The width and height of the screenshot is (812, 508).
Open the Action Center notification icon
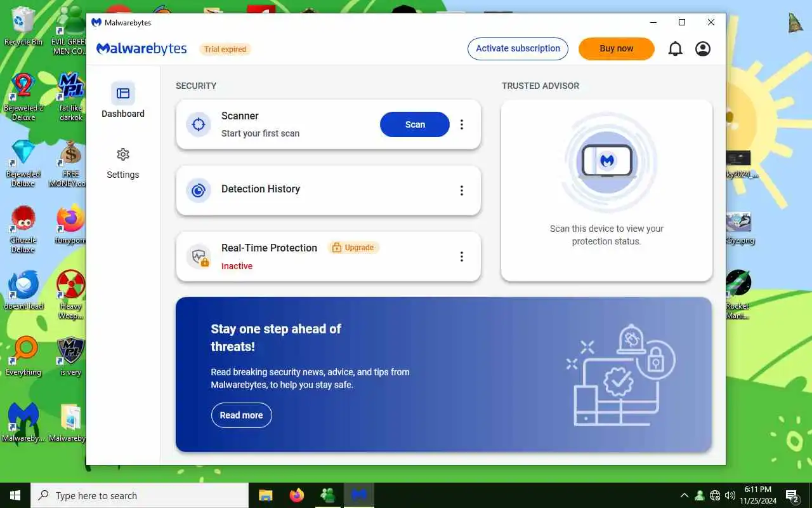pos(792,495)
